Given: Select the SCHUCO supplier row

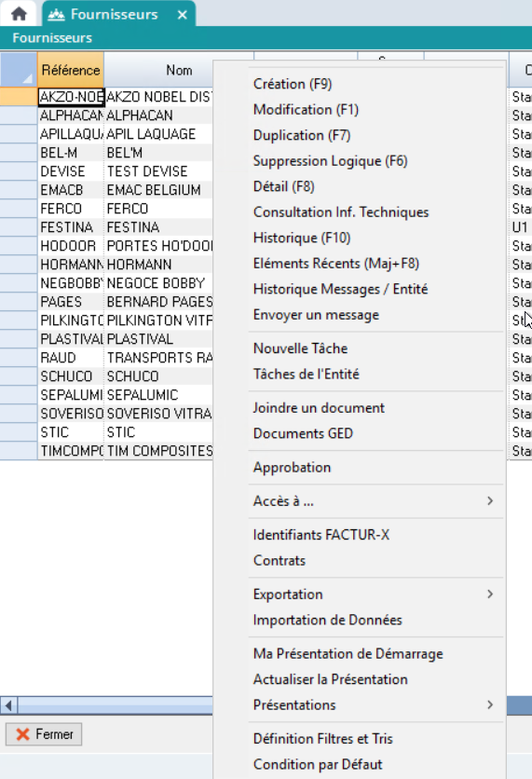Looking at the screenshot, I should tap(126, 376).
